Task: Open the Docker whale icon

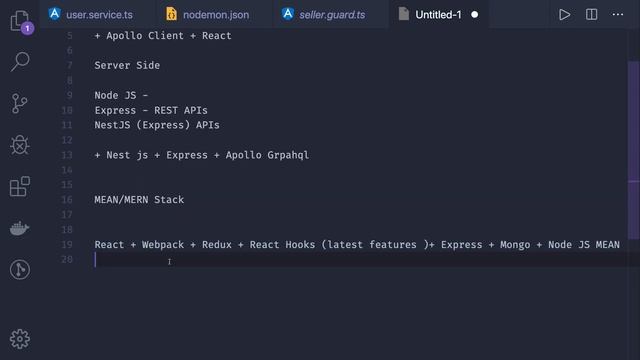Action: tap(19, 228)
